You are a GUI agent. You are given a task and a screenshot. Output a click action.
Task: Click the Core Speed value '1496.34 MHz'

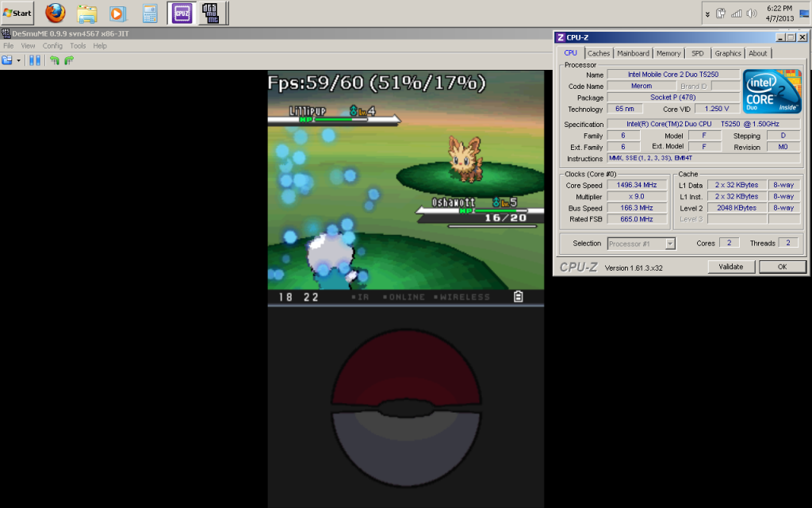point(637,185)
